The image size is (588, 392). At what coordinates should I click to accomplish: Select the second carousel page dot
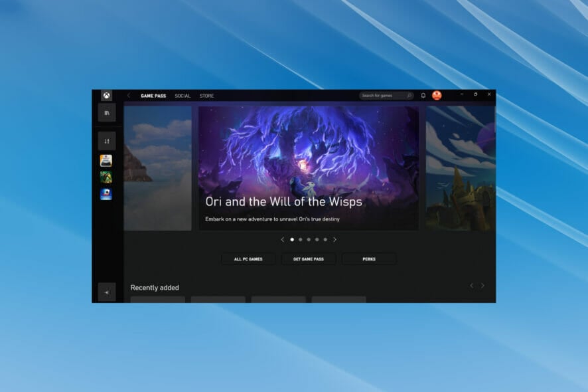(301, 240)
